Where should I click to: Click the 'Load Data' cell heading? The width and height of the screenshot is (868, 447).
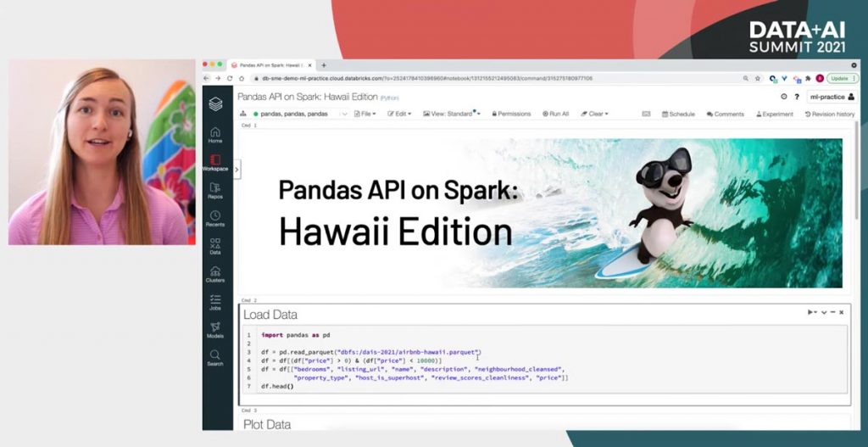(x=270, y=315)
